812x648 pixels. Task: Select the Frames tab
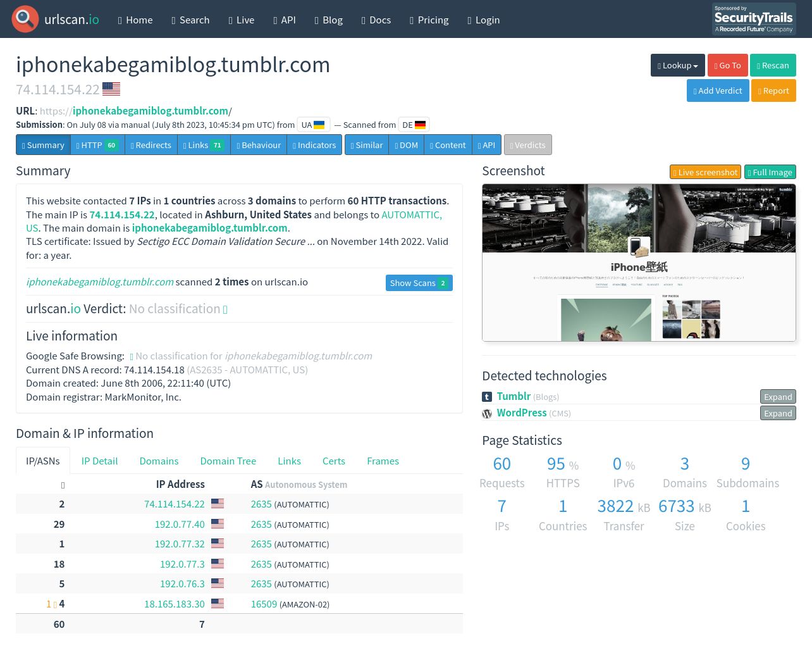pos(383,461)
